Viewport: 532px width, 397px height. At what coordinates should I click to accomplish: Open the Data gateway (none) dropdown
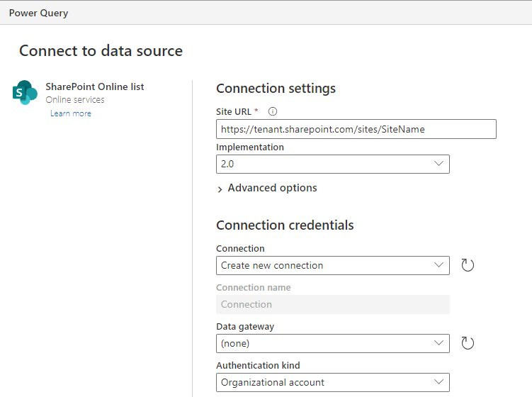(x=333, y=343)
